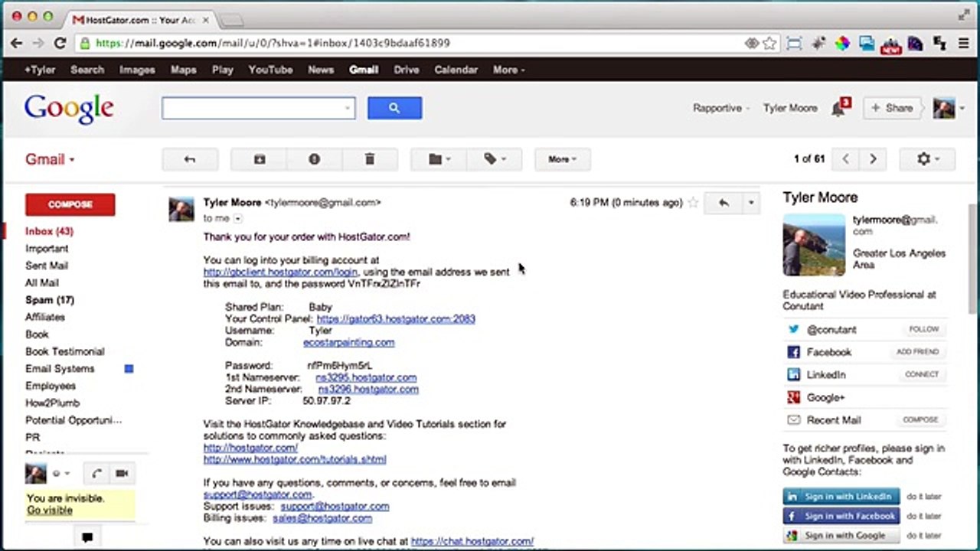Open YouTube in the Google bar

click(x=270, y=70)
